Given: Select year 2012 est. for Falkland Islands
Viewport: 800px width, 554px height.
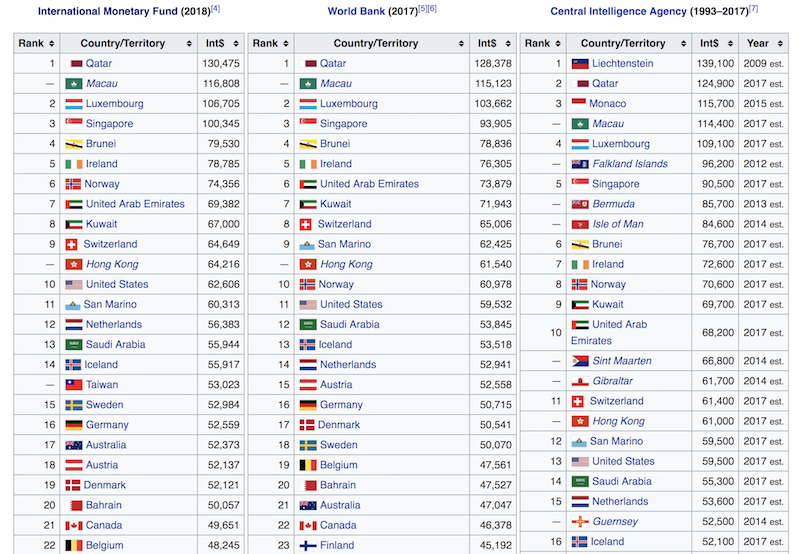Looking at the screenshot, I should click(763, 164).
